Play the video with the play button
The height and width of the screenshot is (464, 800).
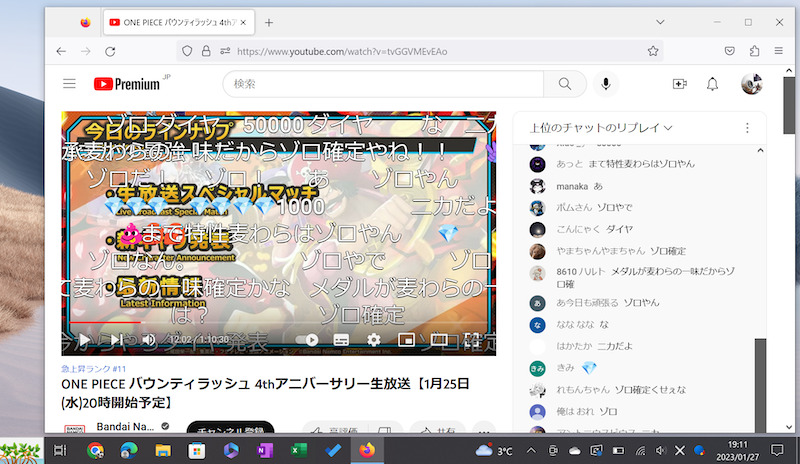click(84, 340)
